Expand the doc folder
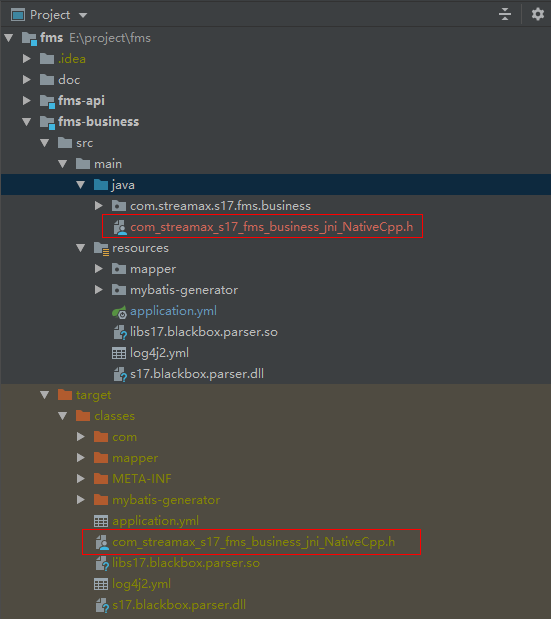This screenshot has width=551, height=619. pos(26,80)
